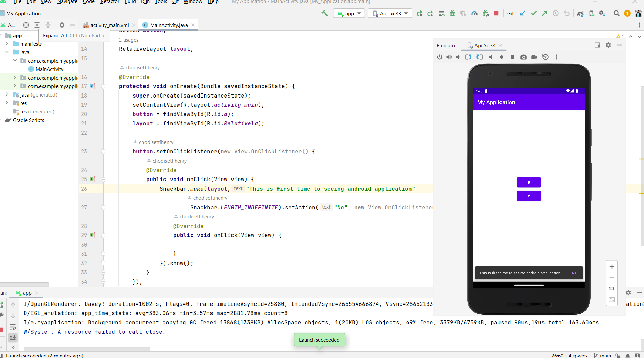Screen dimensions: 644x358
Task: Start emulator screen recording with camcorder icon
Action: (x=534, y=57)
